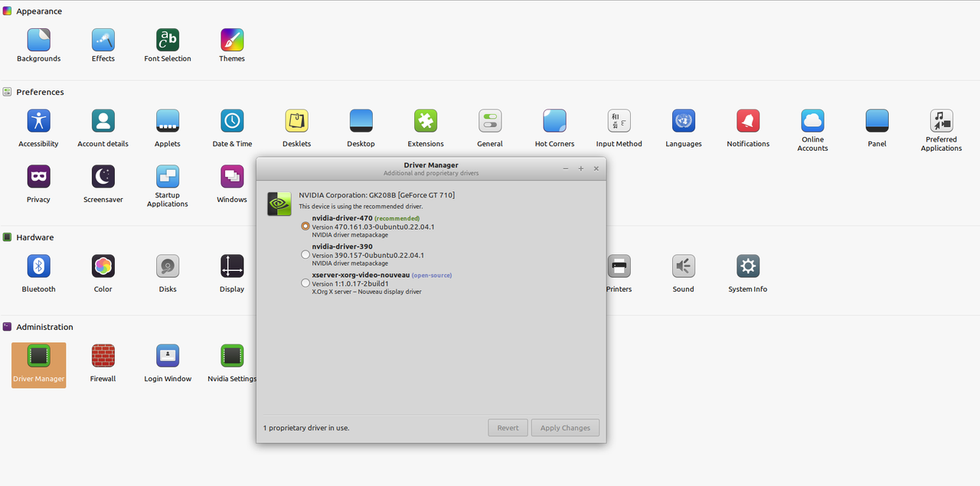The width and height of the screenshot is (980, 486).
Task: Open the Languages icon
Action: click(684, 121)
